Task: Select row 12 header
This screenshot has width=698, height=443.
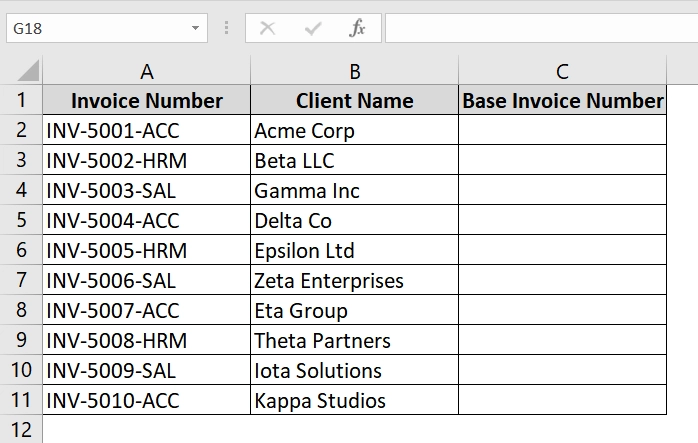Action: 21,429
